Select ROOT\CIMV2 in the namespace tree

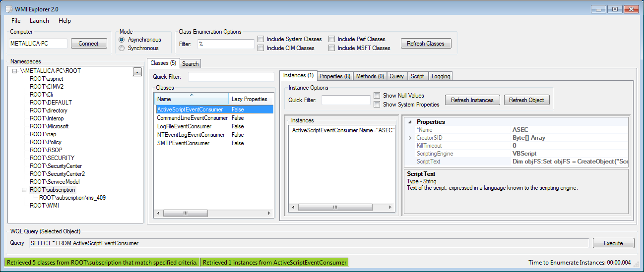(x=47, y=87)
